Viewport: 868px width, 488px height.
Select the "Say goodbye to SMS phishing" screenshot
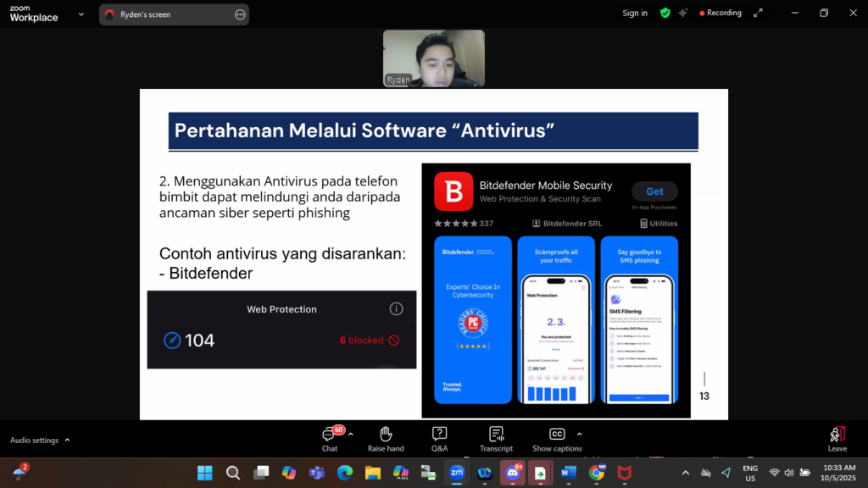coord(639,319)
